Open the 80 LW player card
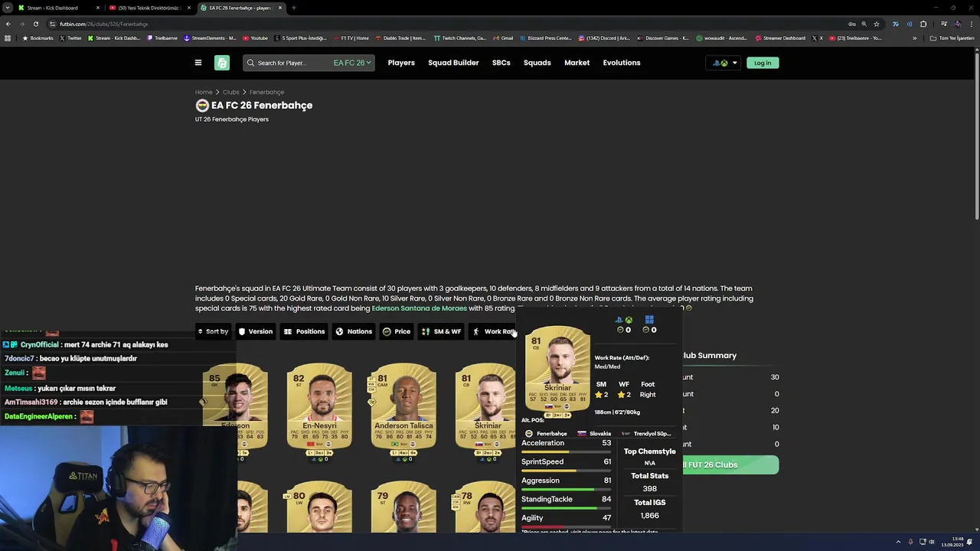Viewport: 980px width, 551px height. tap(319, 507)
